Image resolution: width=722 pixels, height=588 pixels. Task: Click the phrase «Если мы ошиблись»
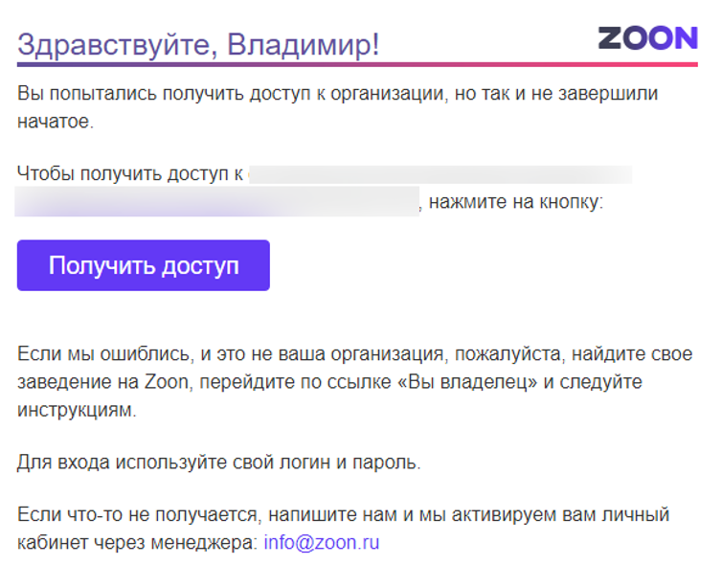pyautogui.click(x=103, y=354)
